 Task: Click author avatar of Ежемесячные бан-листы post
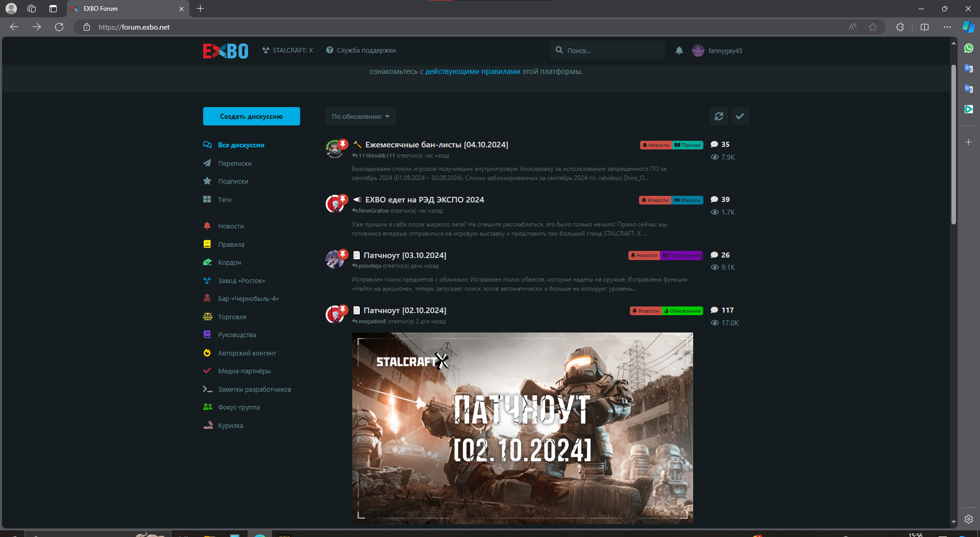[335, 149]
